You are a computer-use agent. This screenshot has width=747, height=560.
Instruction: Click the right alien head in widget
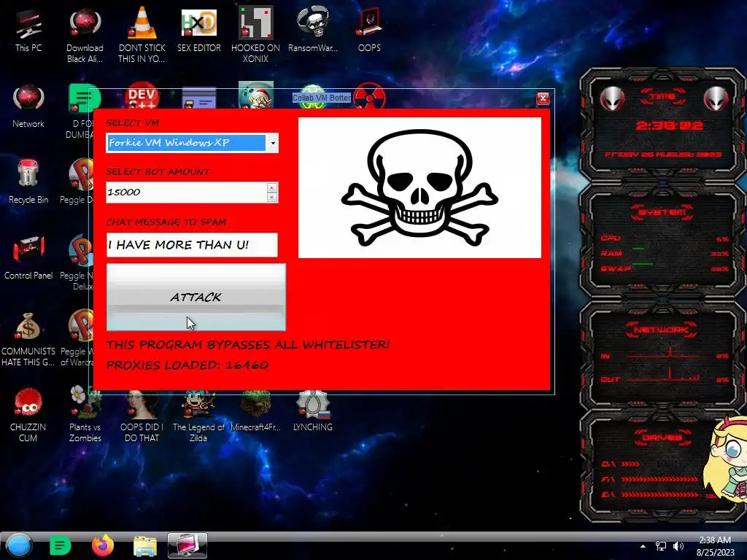point(716,98)
